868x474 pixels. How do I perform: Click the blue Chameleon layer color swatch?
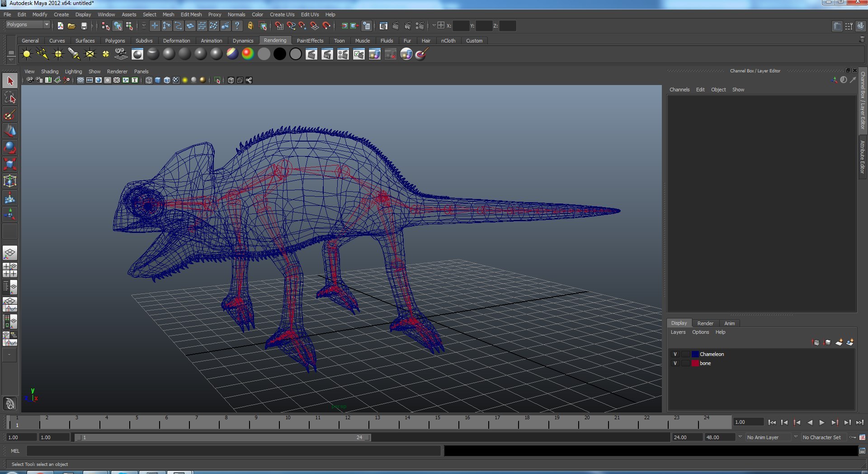tap(695, 354)
